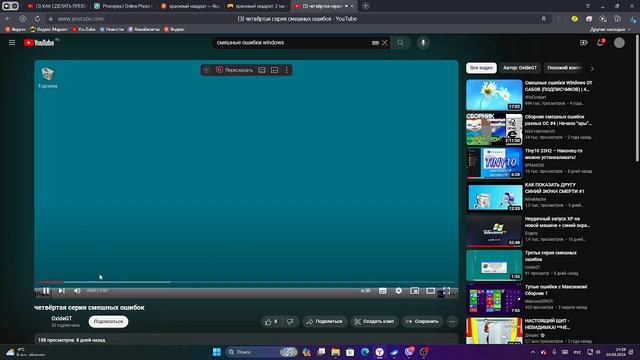The width and height of the screenshot is (640, 360).
Task: Select the Все видео filter chip
Action: [x=481, y=68]
